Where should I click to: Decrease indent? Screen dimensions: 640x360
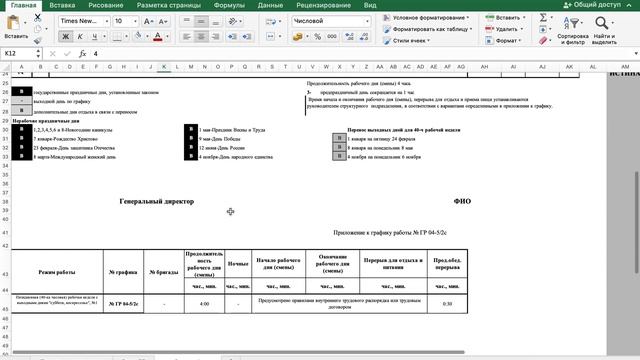(x=232, y=37)
